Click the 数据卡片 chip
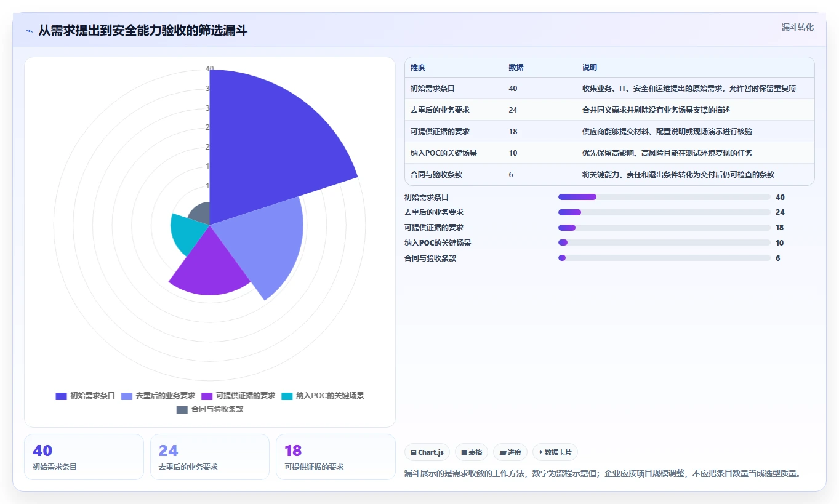Viewport: 839px width, 504px height. click(555, 452)
